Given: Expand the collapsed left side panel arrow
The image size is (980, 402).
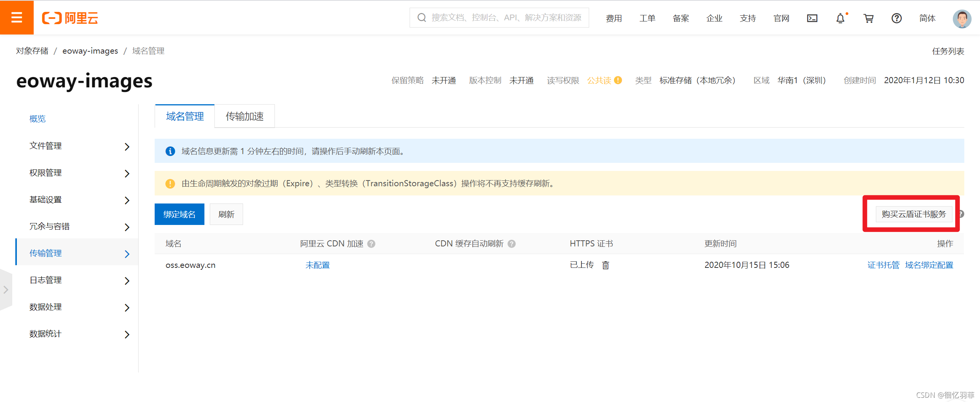Looking at the screenshot, I should (6, 290).
